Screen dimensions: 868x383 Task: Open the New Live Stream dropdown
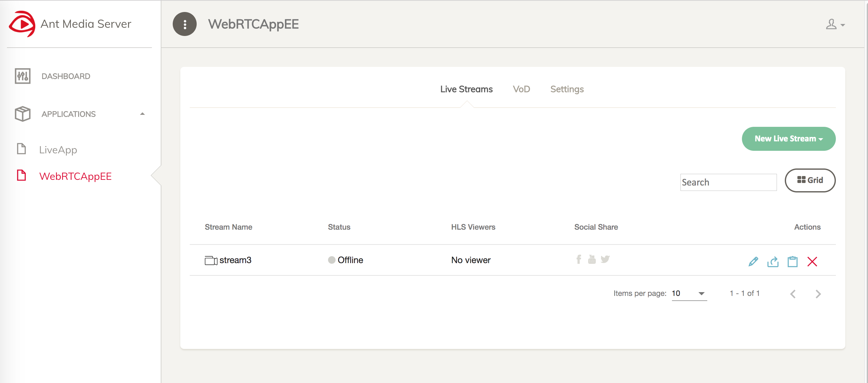click(789, 138)
